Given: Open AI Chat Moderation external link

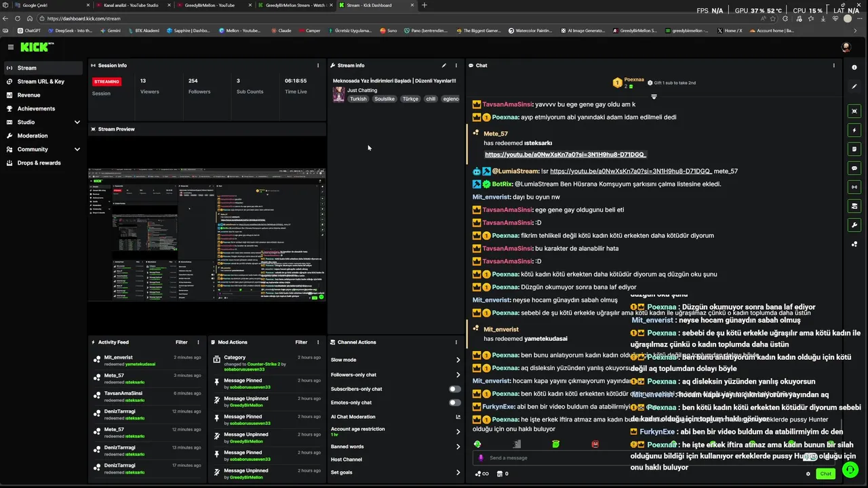Looking at the screenshot, I should (458, 417).
